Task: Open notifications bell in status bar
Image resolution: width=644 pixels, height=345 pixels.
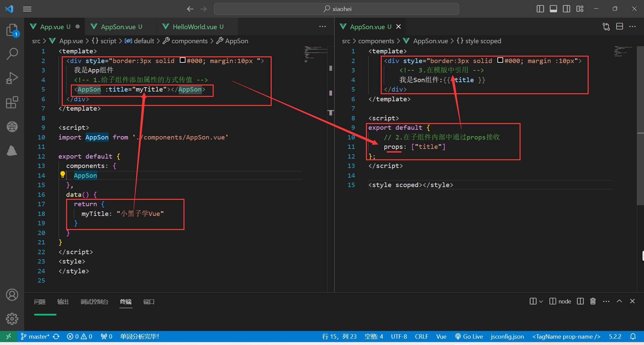Action: coord(633,336)
